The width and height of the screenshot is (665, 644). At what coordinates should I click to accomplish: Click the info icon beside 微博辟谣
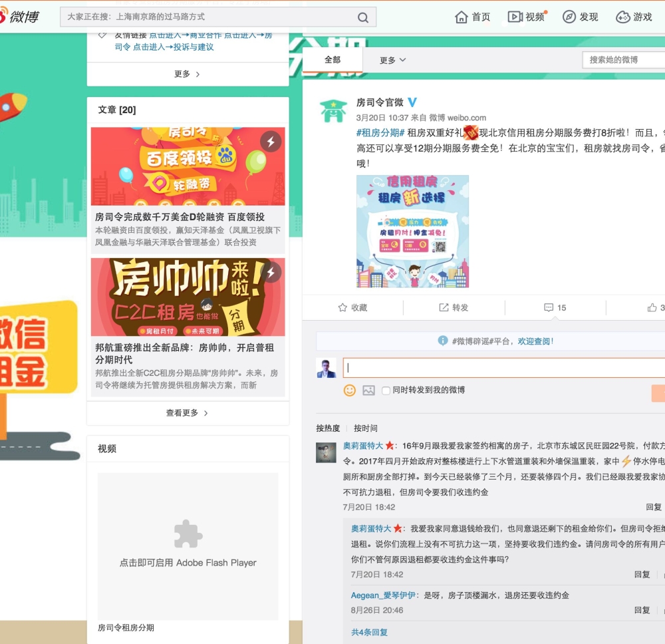443,341
